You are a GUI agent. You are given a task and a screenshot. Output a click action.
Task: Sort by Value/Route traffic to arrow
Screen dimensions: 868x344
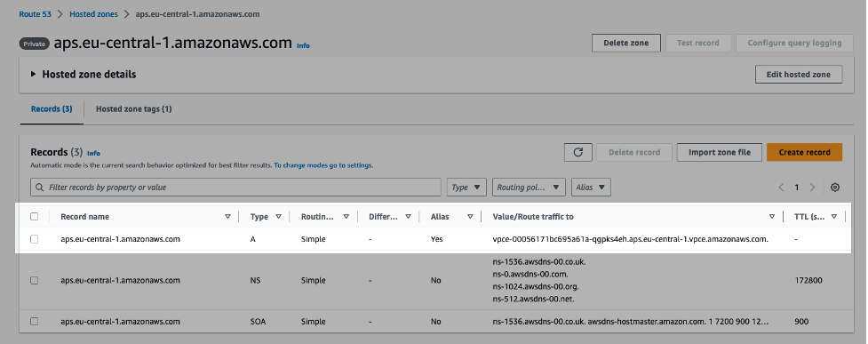[x=772, y=217]
